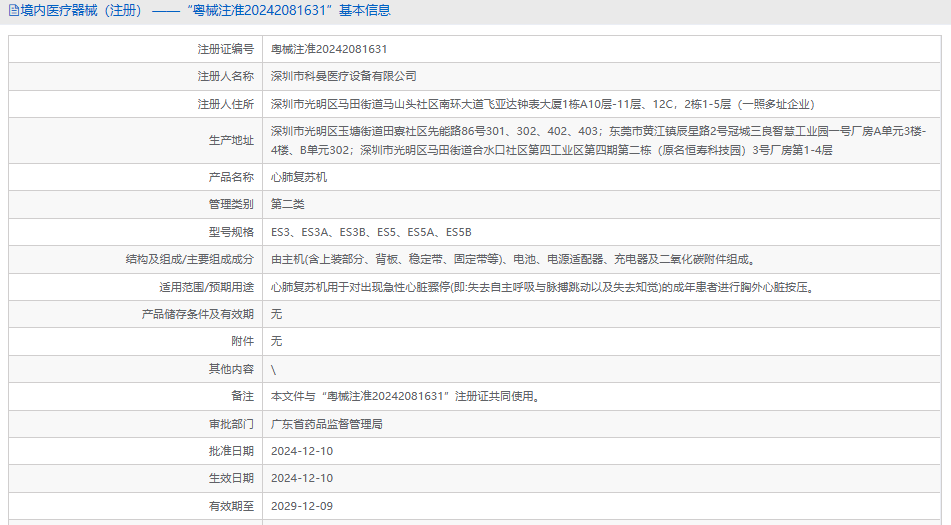951x525 pixels.
Task: Click the 批准日期 label
Action: (231, 451)
